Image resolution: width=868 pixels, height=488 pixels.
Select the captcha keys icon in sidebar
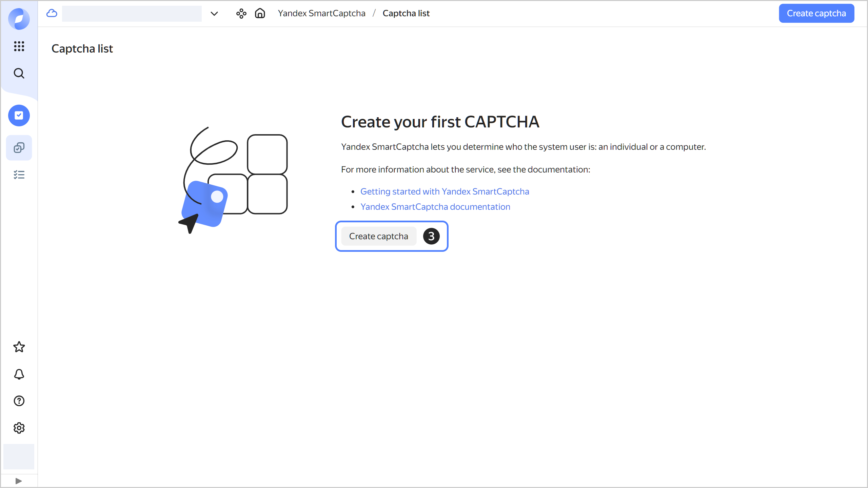pyautogui.click(x=19, y=147)
